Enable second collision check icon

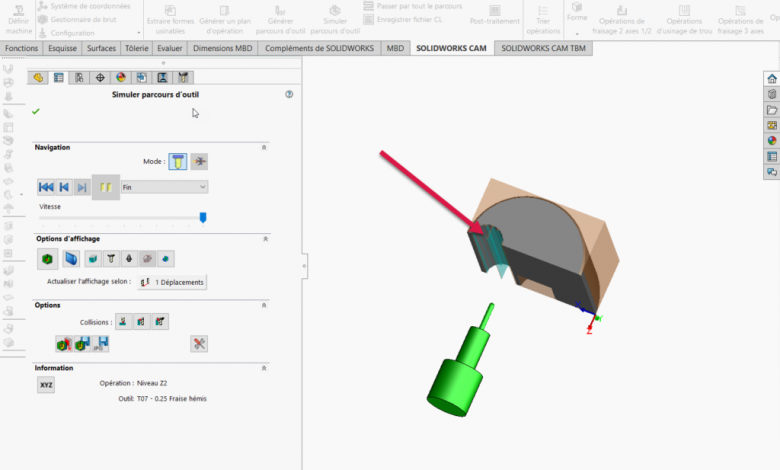pos(141,322)
